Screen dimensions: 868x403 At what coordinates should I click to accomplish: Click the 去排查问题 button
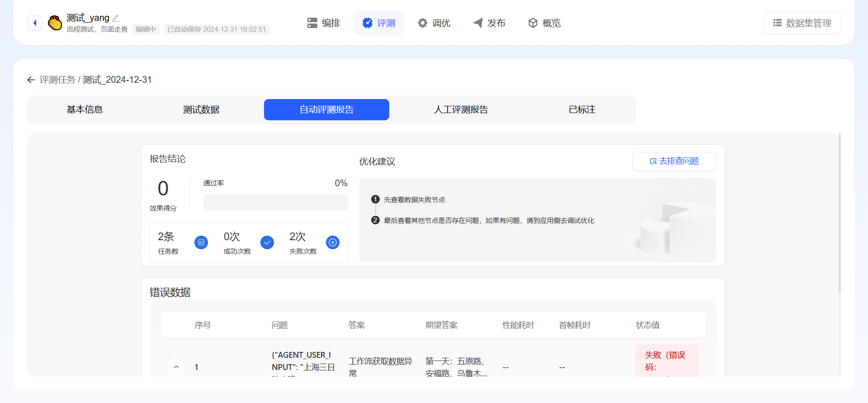click(674, 161)
